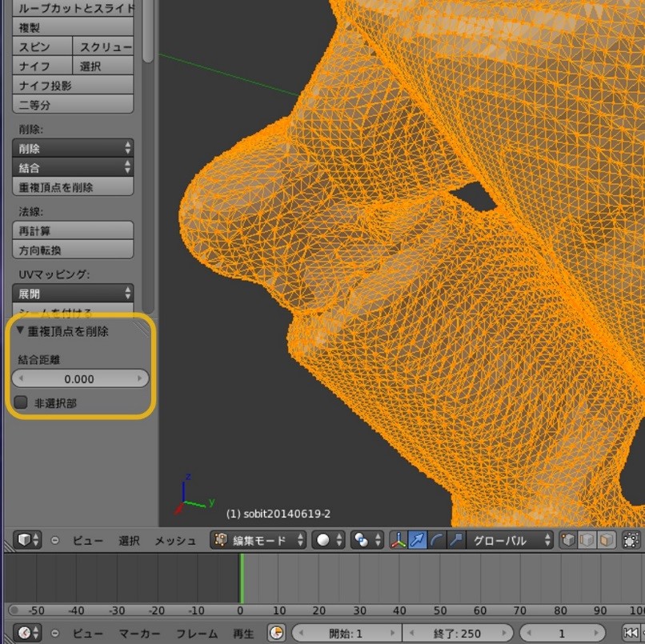The height and width of the screenshot is (644, 645).
Task: Select the translate manipulator arrow icon
Action: click(418, 540)
